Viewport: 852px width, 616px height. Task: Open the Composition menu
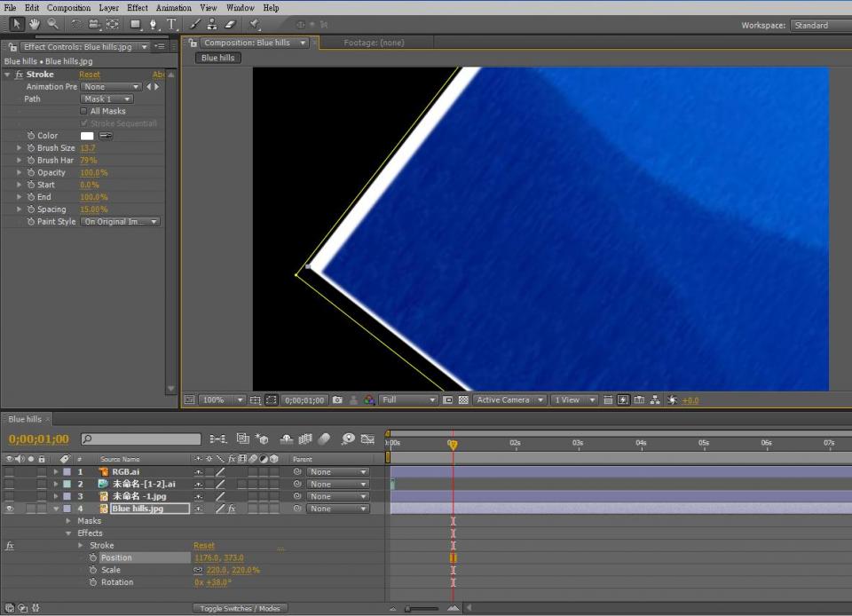(x=68, y=7)
